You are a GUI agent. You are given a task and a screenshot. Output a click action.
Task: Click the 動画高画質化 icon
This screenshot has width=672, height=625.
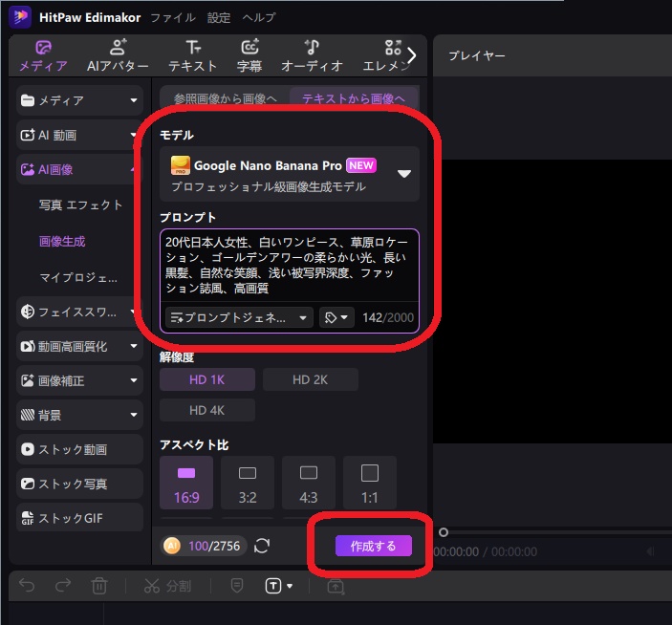(28, 346)
